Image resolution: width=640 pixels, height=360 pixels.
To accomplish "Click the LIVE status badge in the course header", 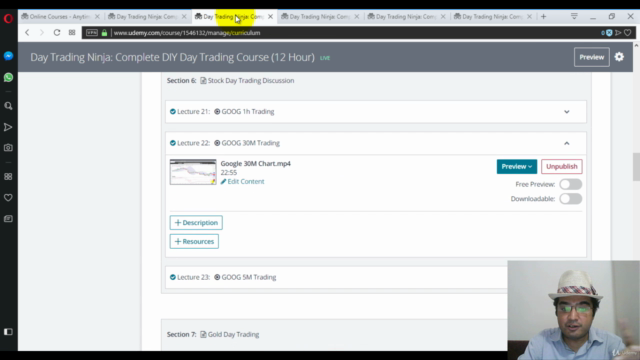I will [x=325, y=58].
